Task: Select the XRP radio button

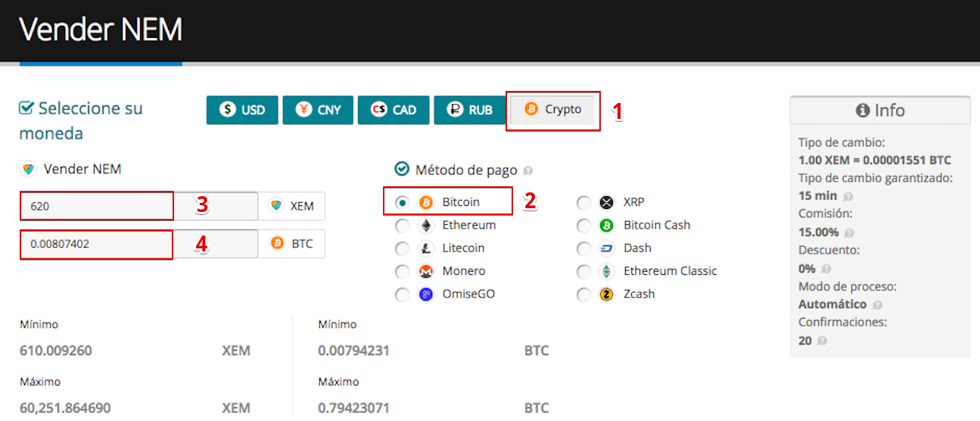Action: coord(583,203)
